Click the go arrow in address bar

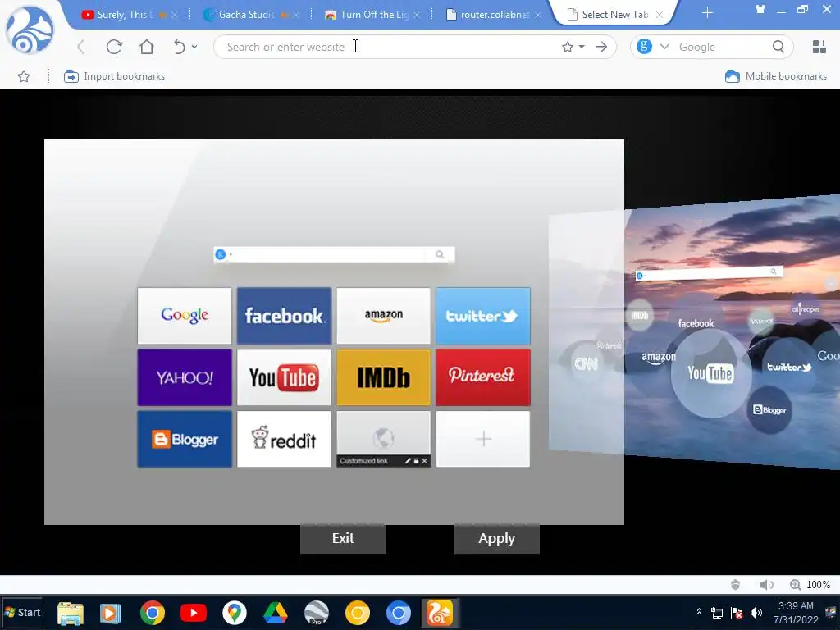(x=601, y=47)
